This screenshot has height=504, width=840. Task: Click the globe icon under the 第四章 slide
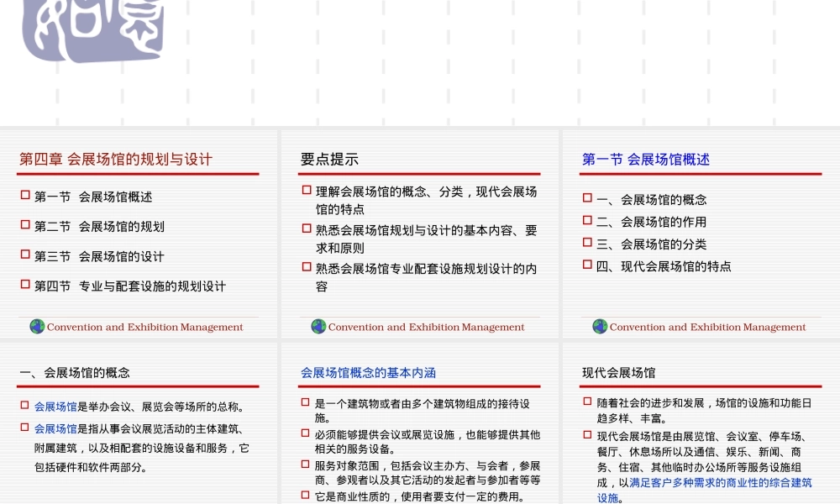[x=37, y=326]
